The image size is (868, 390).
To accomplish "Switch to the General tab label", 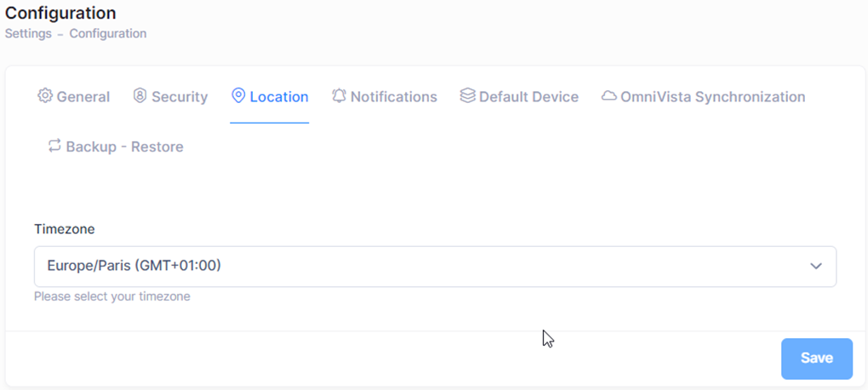I will click(x=83, y=97).
